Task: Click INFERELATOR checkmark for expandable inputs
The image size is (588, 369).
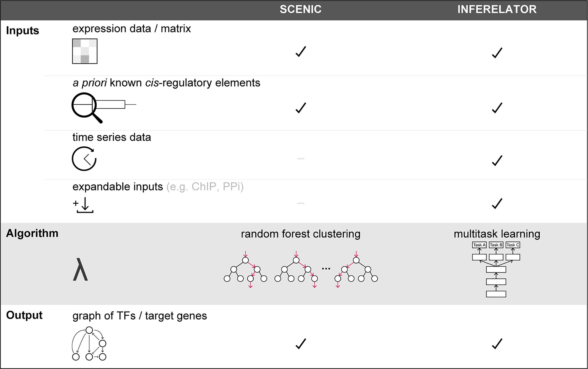Action: (x=497, y=204)
